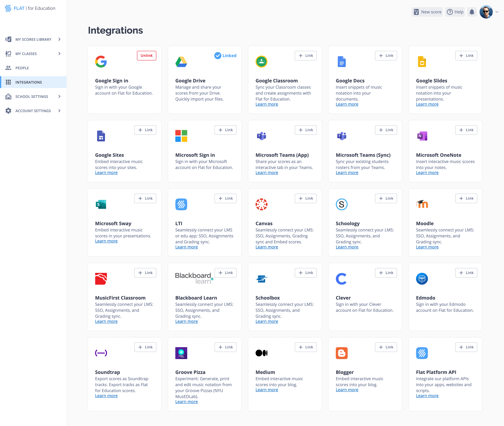Click the Google Classroom icon
This screenshot has height=426, width=504.
point(261,62)
